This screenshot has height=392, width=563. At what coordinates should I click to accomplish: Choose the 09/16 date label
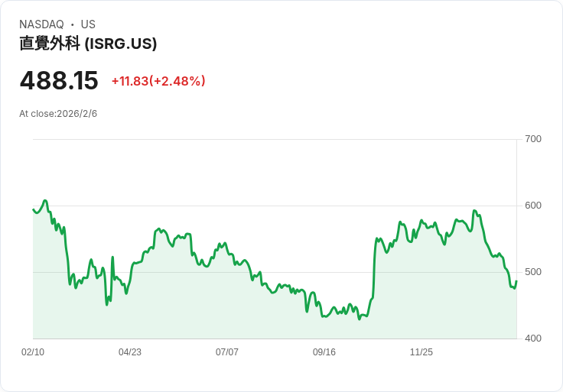pyautogui.click(x=324, y=352)
